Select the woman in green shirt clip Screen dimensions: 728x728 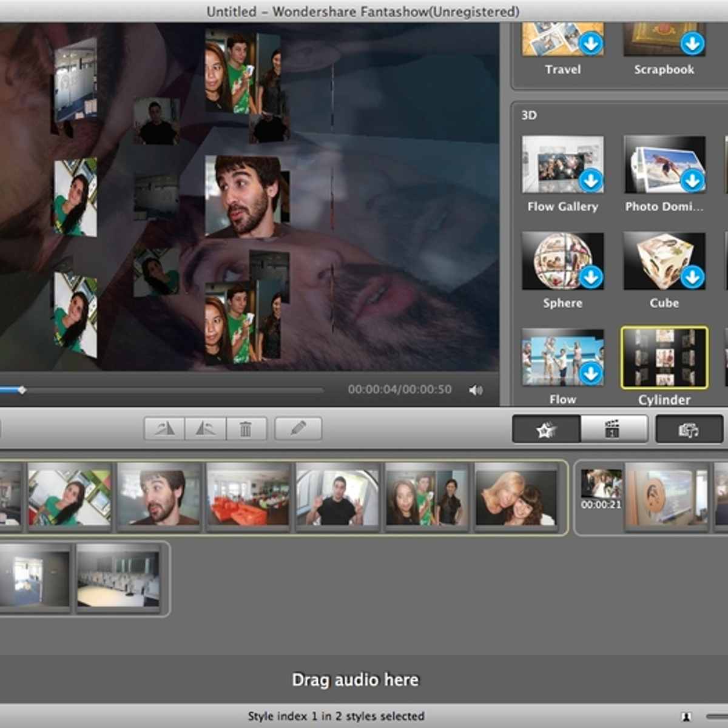point(69,496)
